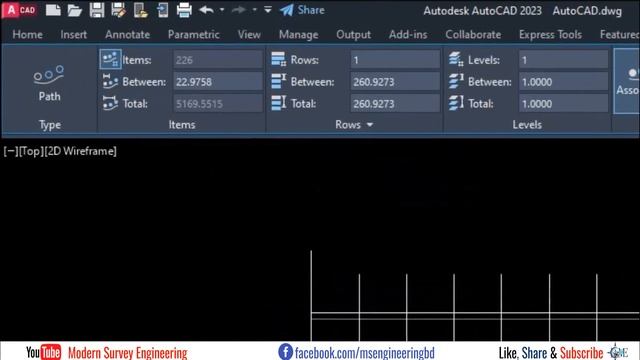This screenshot has height=360, width=640.
Task: Click the Rows count icon
Action: click(x=279, y=60)
